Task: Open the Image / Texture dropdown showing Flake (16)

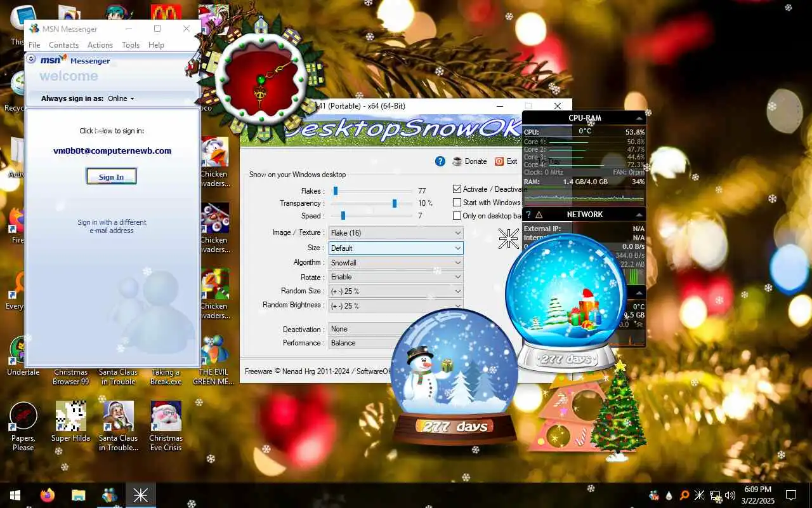Action: (x=396, y=233)
